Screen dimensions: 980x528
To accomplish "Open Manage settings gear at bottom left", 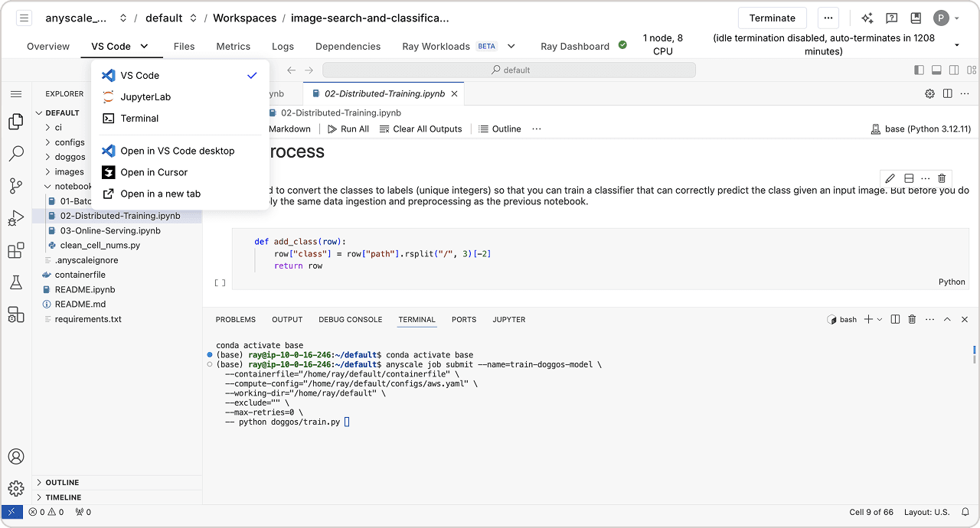I will tap(16, 487).
